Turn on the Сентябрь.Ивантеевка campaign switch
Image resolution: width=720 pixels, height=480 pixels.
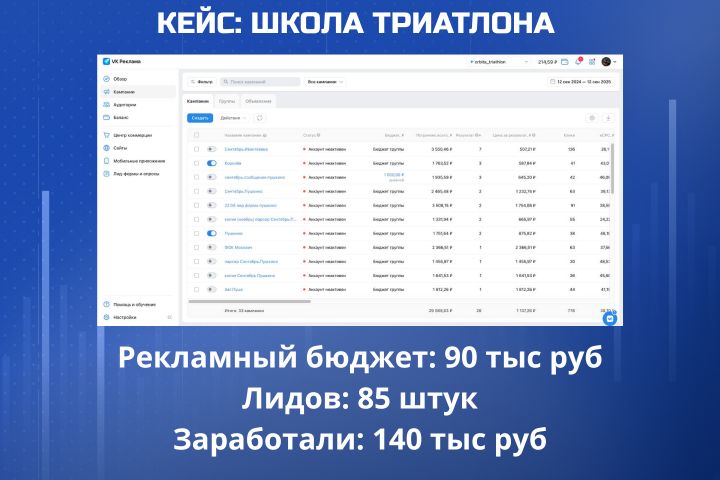(212, 149)
